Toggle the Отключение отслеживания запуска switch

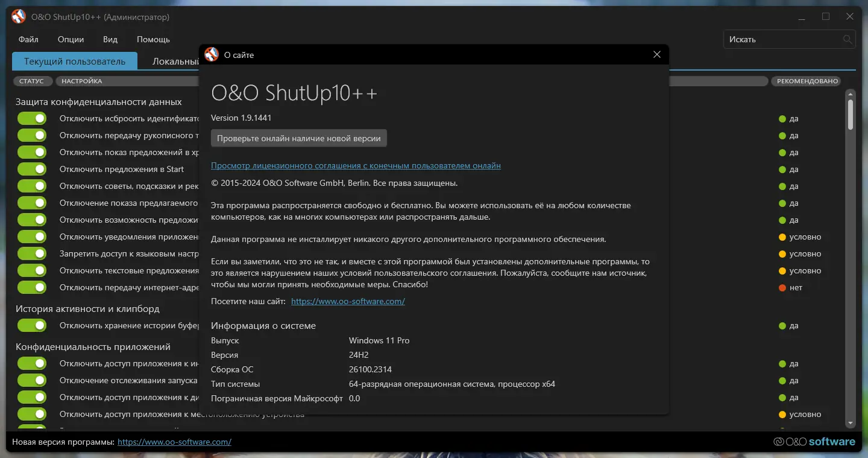32,380
